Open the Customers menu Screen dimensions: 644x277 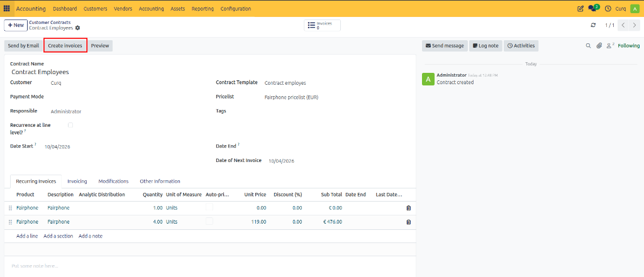coord(96,9)
